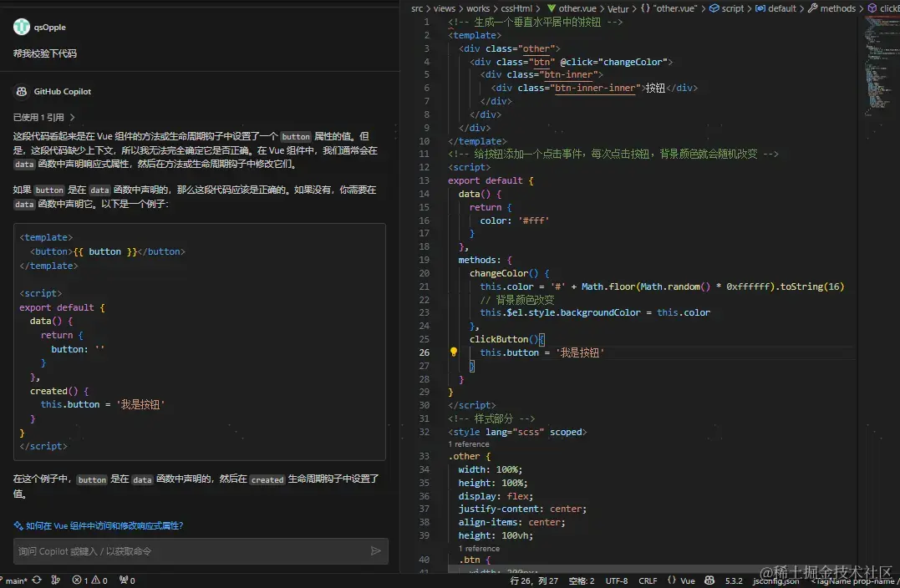
Task: Click the sparkle icon beside the suggested question
Action: [x=18, y=525]
